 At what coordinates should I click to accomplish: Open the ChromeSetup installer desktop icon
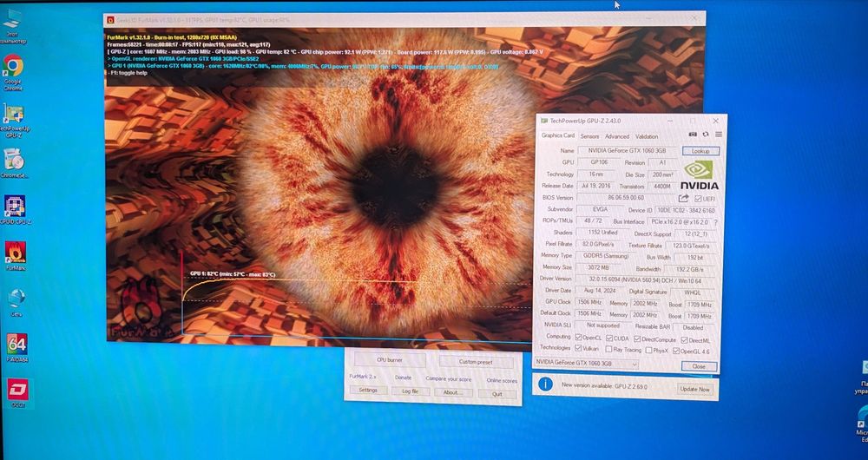click(14, 163)
